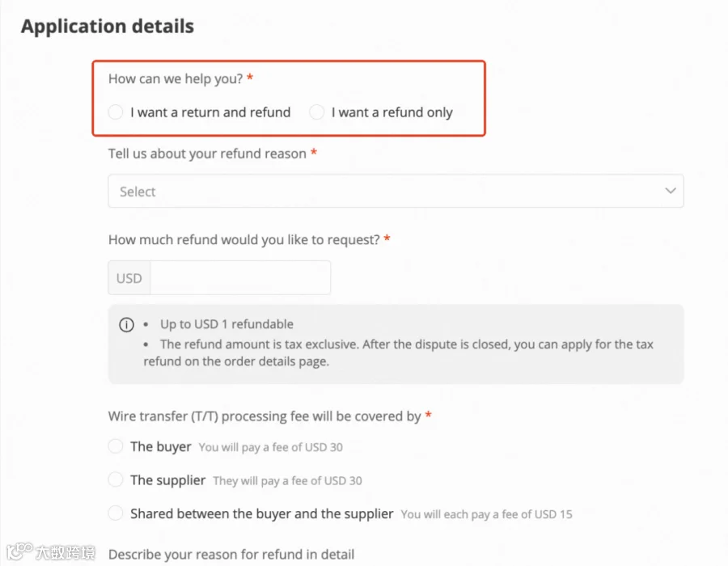Click the refund amount input field
This screenshot has width=728, height=566.
(x=240, y=278)
